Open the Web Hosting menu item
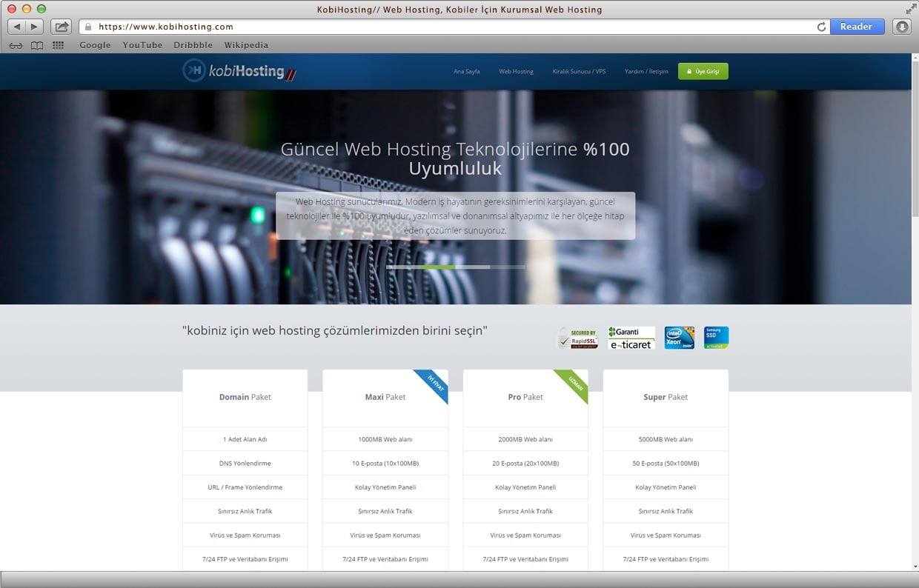This screenshot has width=919, height=588. [516, 71]
